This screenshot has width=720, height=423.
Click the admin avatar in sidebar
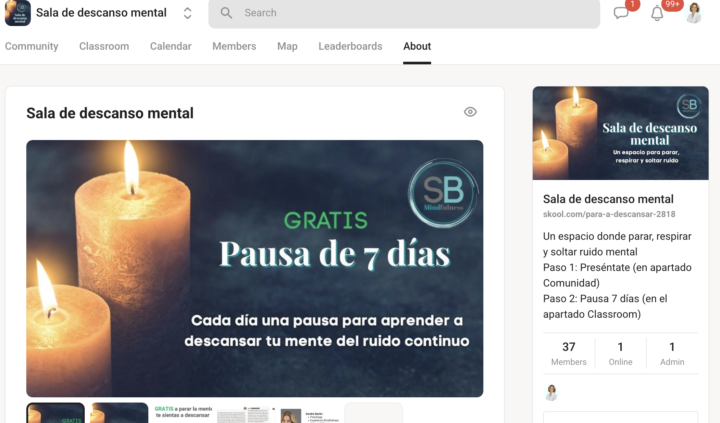pyautogui.click(x=551, y=393)
